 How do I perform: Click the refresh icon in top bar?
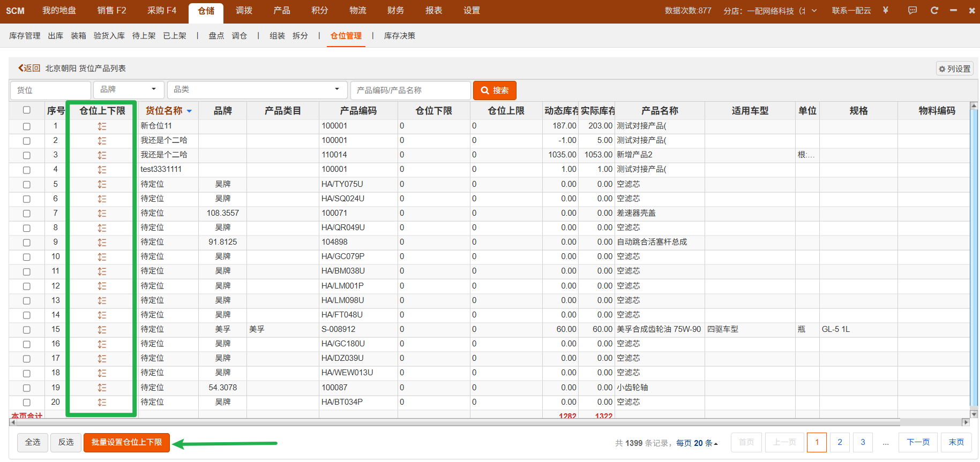934,10
